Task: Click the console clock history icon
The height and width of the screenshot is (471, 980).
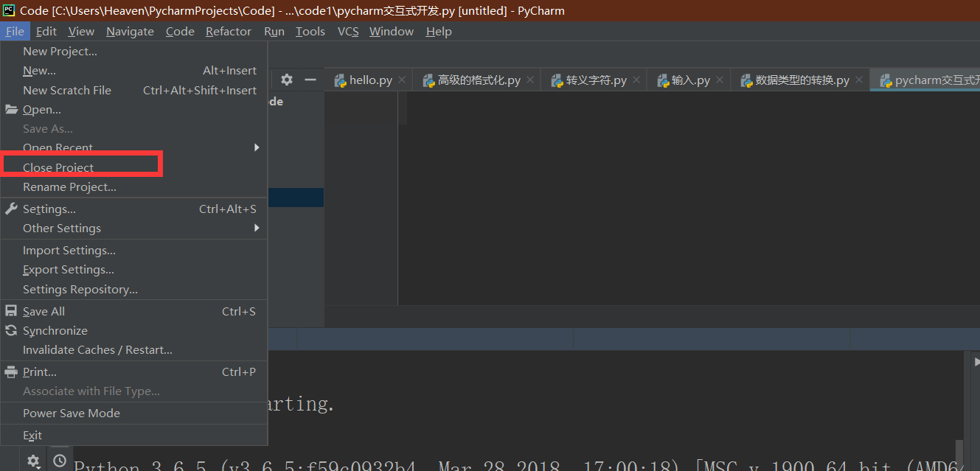Action: [x=60, y=461]
